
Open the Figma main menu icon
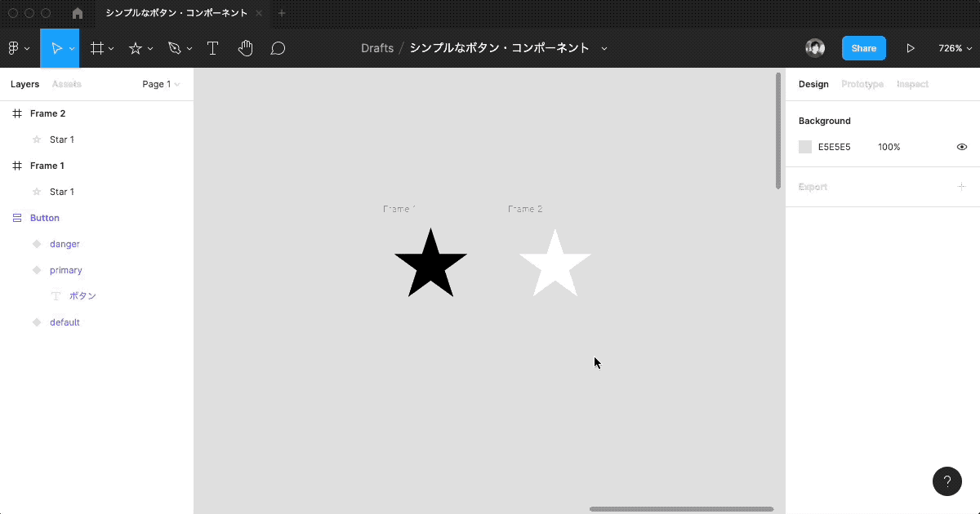click(15, 47)
